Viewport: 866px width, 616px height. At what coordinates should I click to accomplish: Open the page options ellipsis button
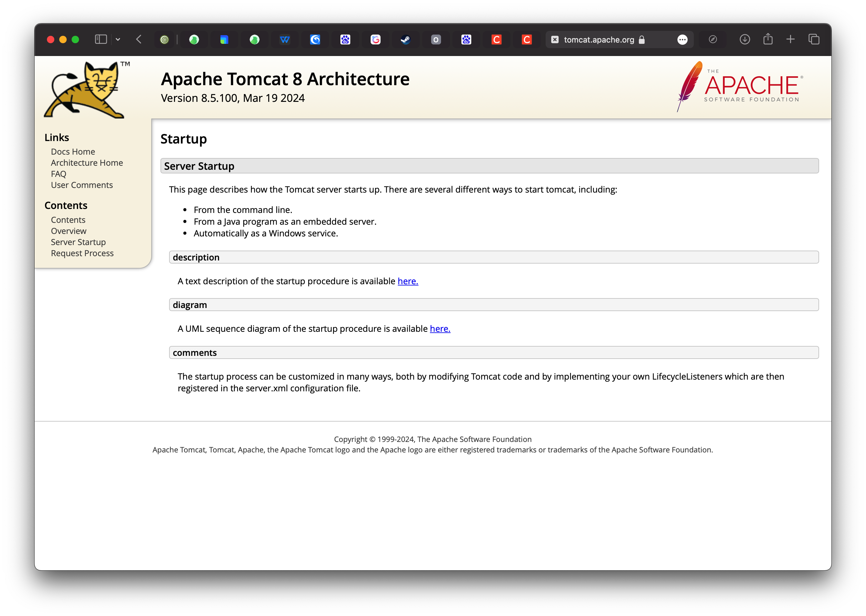click(682, 40)
